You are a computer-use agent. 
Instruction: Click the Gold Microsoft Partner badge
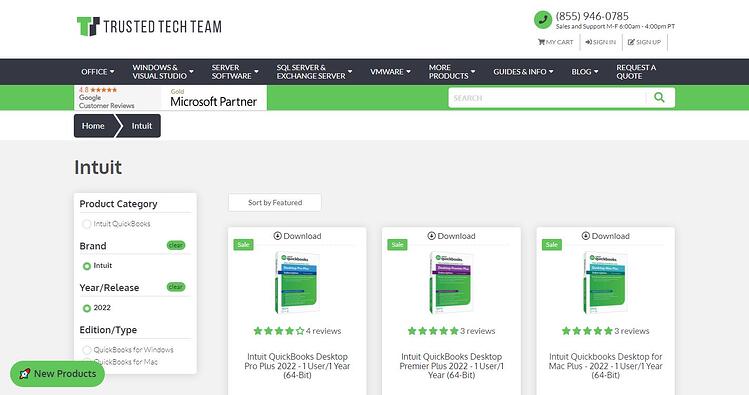click(x=214, y=97)
